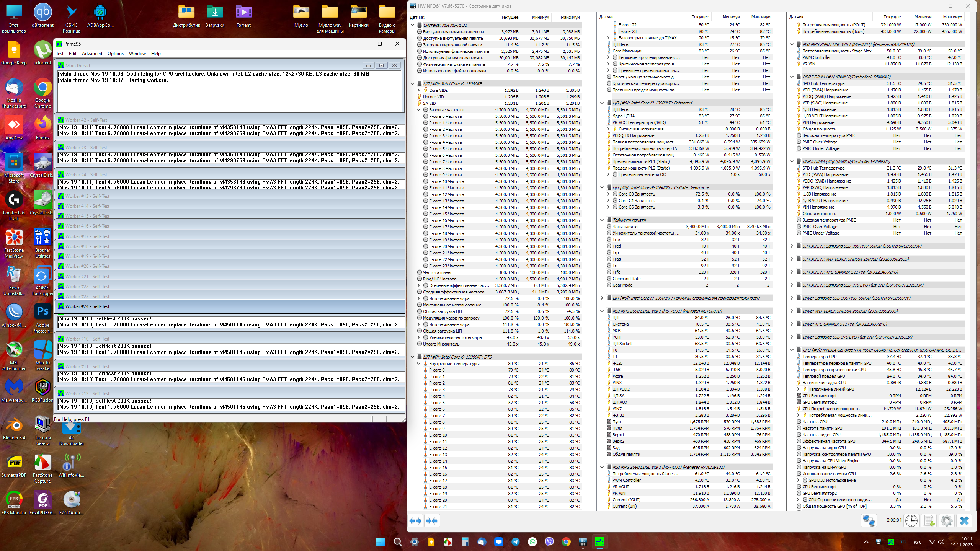This screenshot has height=551, width=980.
Task: Expand the Core VIDs row
Action: pyautogui.click(x=418, y=90)
